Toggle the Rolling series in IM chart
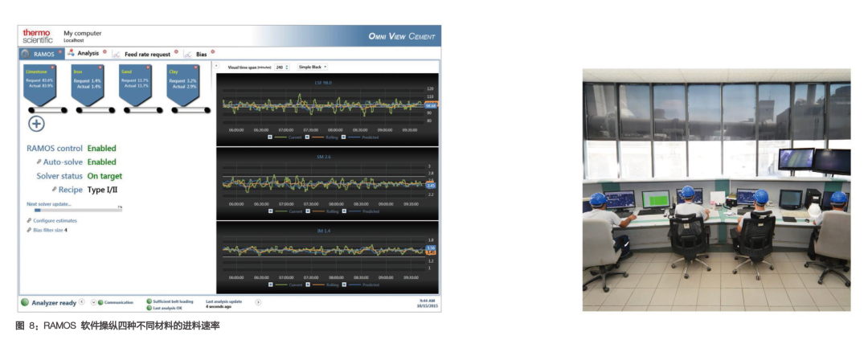Image resolution: width=868 pixels, height=344 pixels. tap(307, 285)
